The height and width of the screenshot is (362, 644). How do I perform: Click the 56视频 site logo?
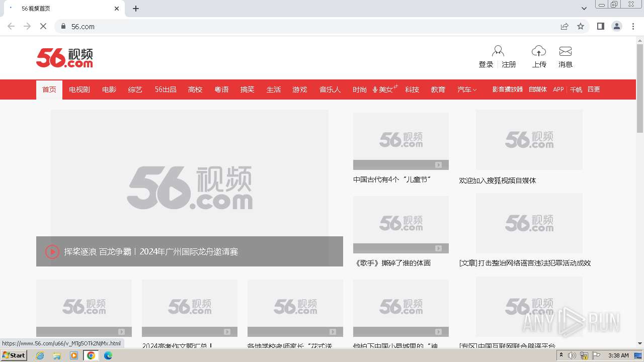tap(64, 58)
